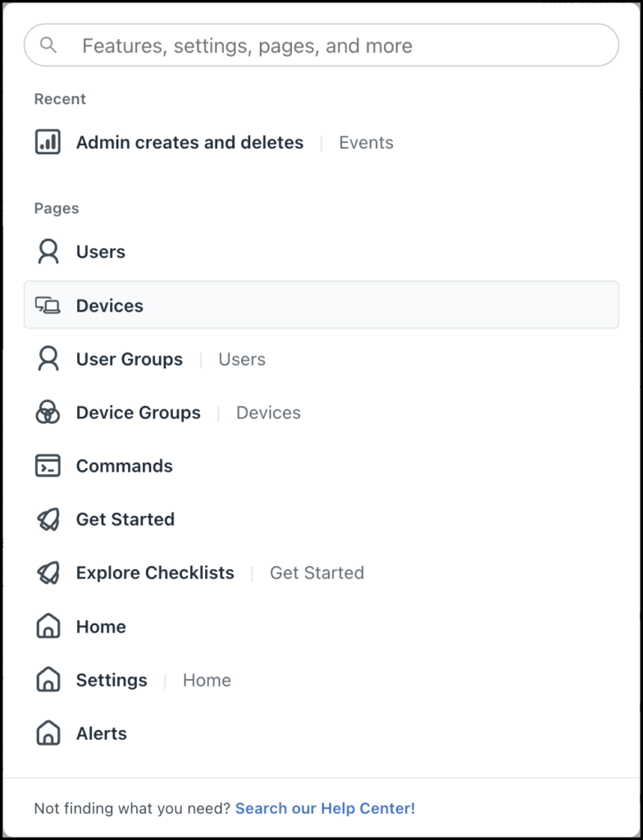
Task: Select the Devices page entry
Action: (109, 305)
